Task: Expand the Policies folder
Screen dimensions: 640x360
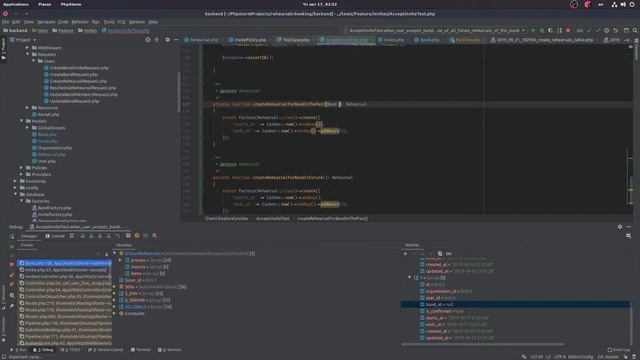Action: tap(22, 168)
